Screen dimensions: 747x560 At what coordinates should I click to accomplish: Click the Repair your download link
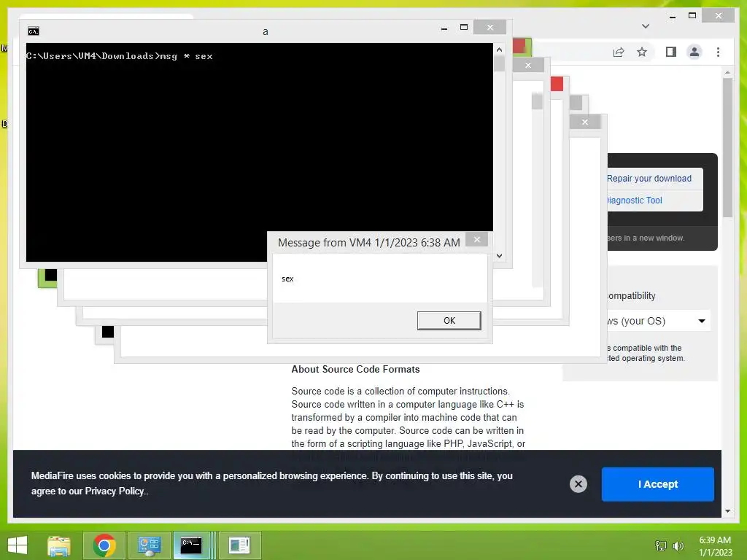coord(649,179)
